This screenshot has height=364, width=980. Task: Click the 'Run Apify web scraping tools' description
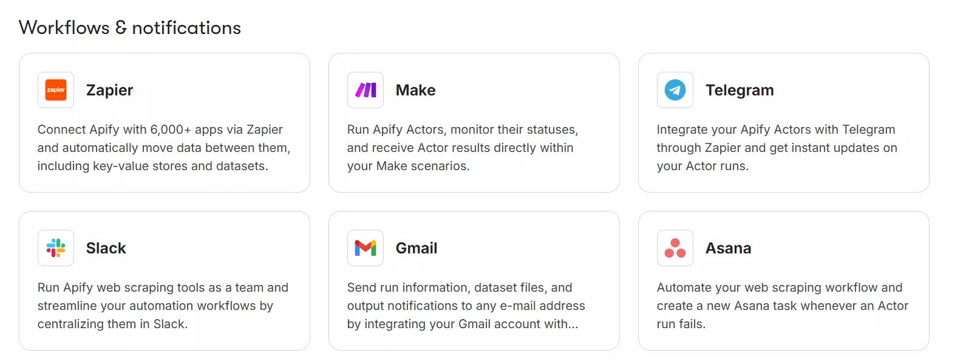(x=163, y=306)
